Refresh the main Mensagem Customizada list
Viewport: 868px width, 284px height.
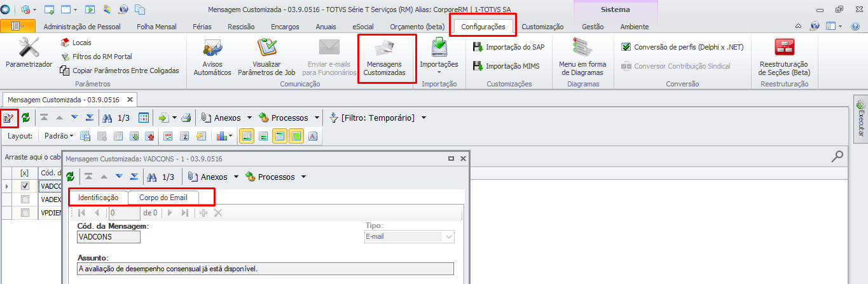pyautogui.click(x=25, y=118)
